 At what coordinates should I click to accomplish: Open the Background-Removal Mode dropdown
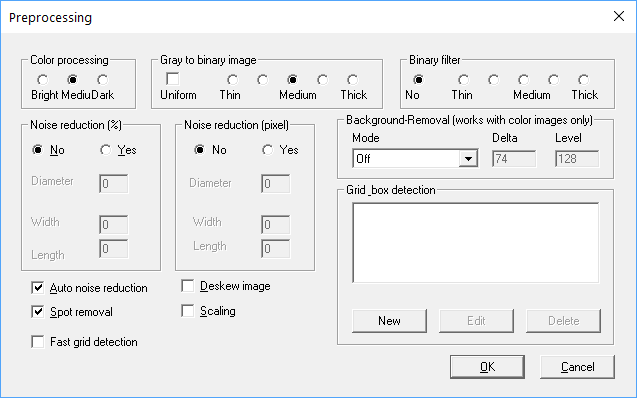pos(468,158)
